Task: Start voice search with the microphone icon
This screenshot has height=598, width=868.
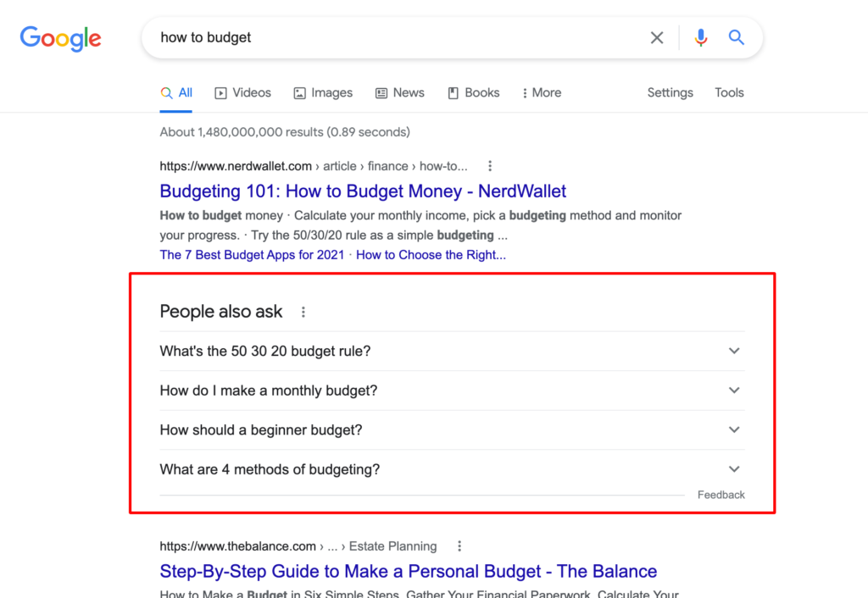Action: pyautogui.click(x=701, y=37)
